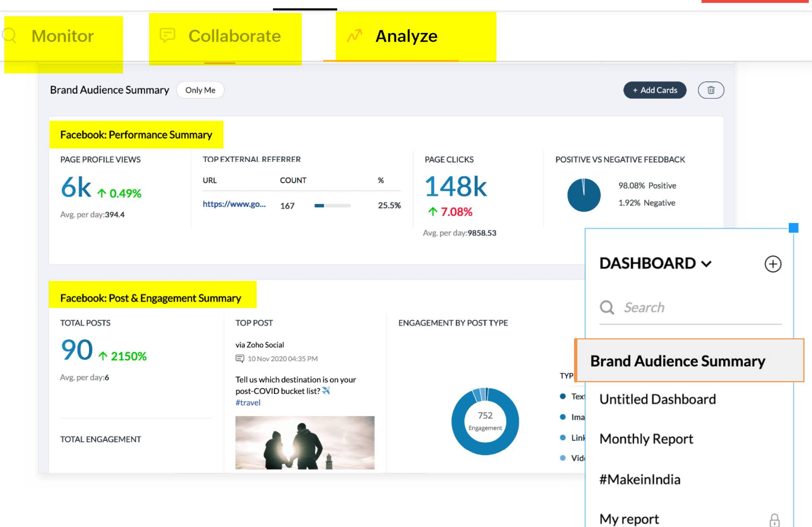Open the Only Me visibility selector

coord(200,90)
